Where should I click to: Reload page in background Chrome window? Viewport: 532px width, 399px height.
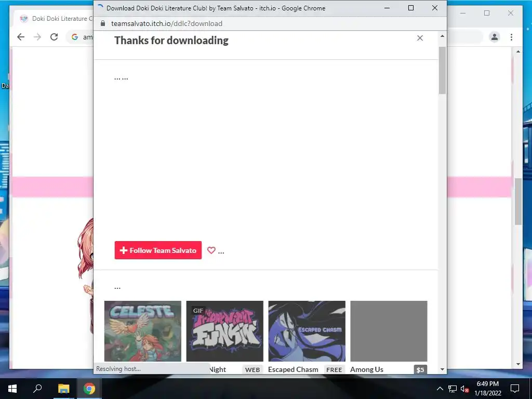tap(54, 37)
